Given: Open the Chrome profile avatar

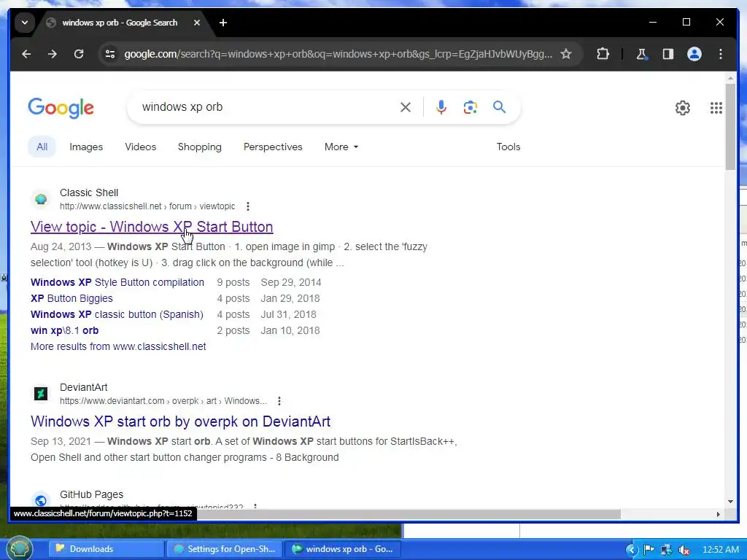Looking at the screenshot, I should click(694, 54).
